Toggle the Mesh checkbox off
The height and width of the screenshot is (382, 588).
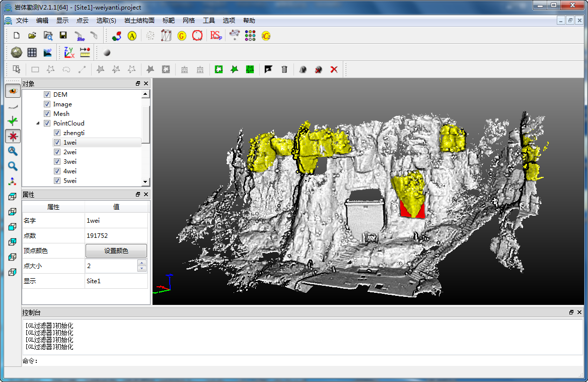click(x=47, y=114)
